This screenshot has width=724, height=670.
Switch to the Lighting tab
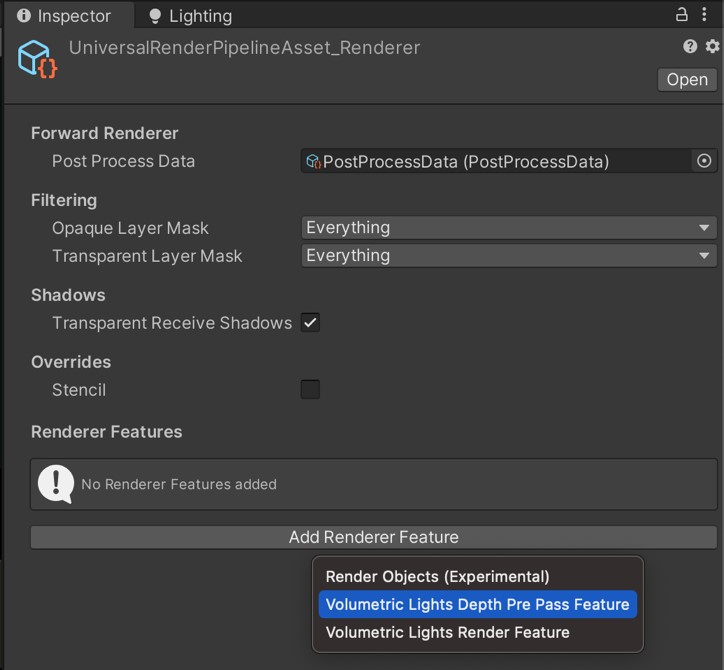click(191, 16)
